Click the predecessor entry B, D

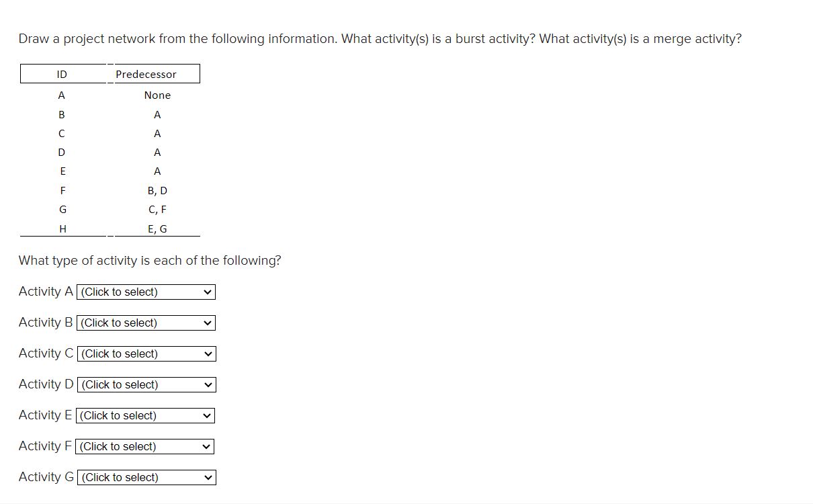[157, 190]
